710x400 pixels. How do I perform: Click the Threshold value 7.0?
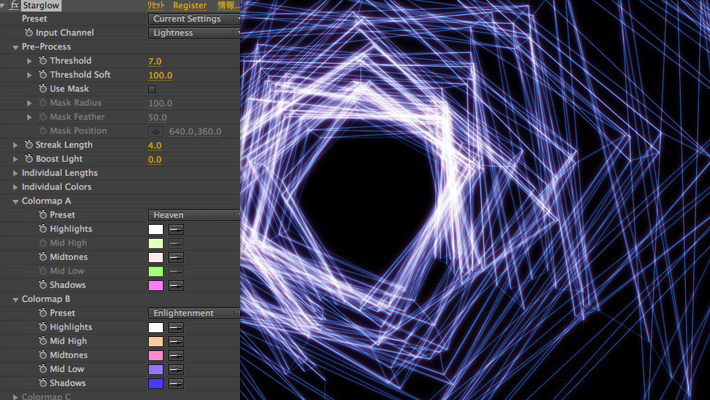[154, 61]
